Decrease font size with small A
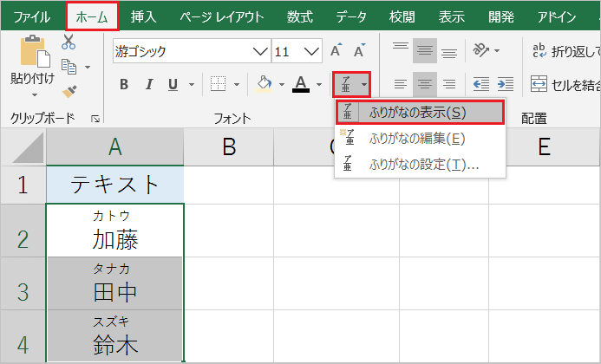 click(360, 50)
